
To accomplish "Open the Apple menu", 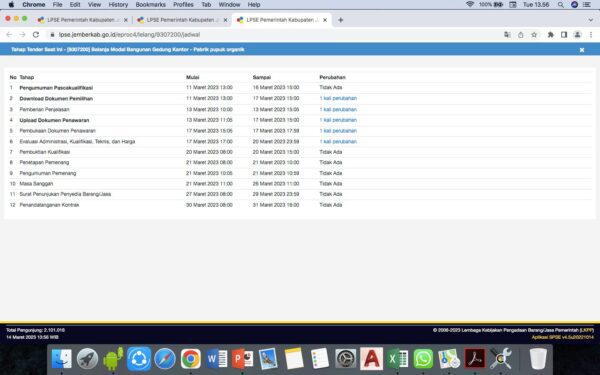I will 11,5.
